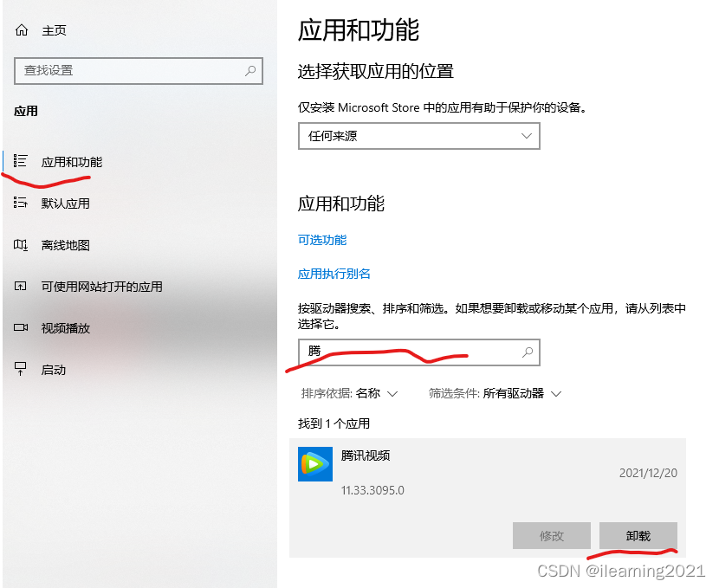
Task: Open 视频播放 settings
Action: (66, 328)
